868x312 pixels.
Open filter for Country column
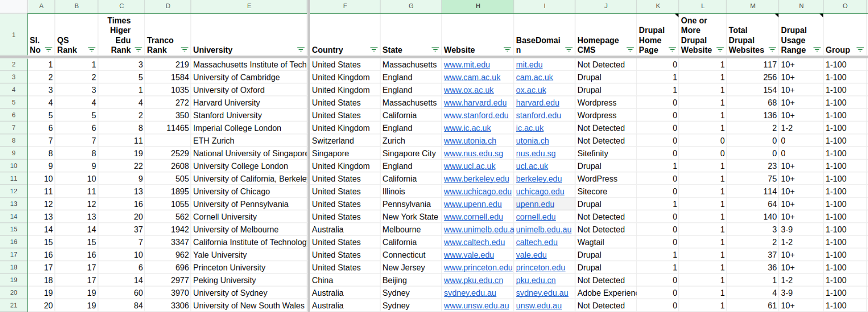pos(374,50)
